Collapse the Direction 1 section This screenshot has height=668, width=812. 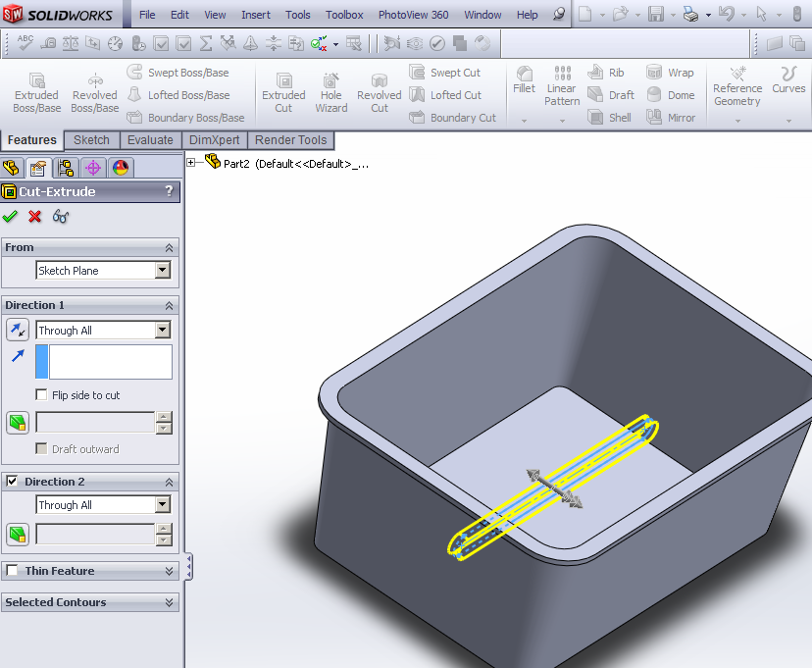(169, 305)
